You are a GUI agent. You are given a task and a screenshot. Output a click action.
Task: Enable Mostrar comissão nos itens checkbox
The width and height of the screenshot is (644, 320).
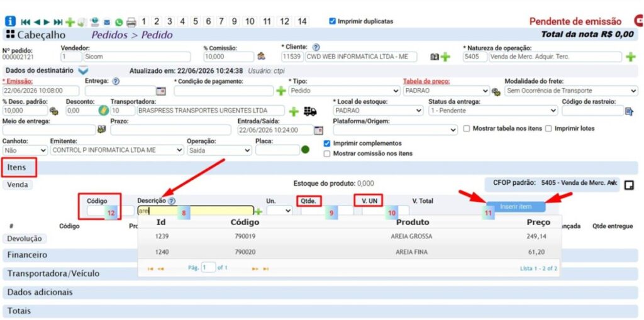point(327,153)
